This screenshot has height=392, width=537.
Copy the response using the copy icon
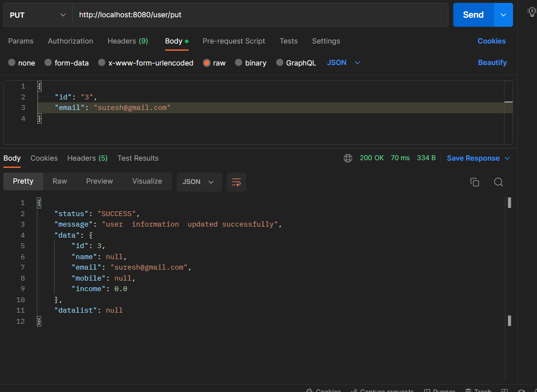click(x=475, y=182)
